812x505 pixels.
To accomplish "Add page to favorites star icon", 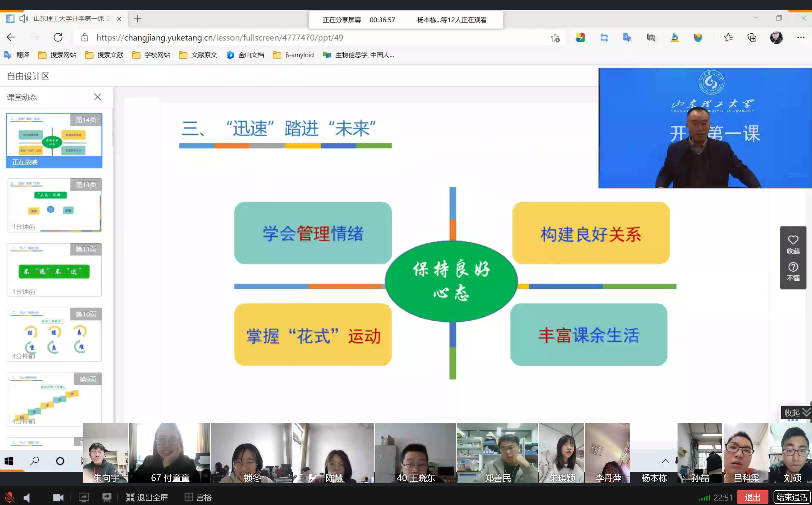I will point(555,38).
